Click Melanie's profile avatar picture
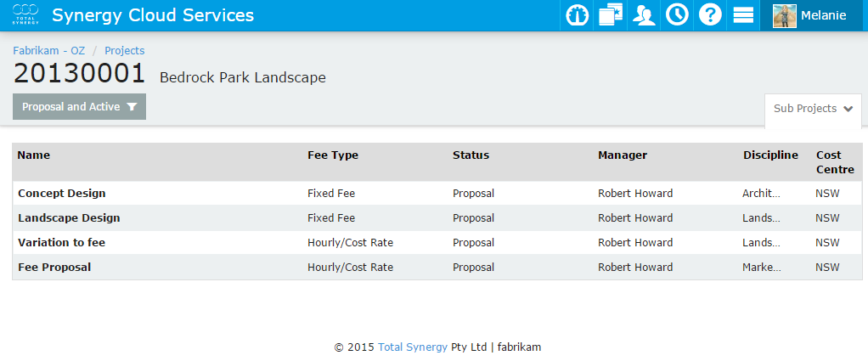868x361 pixels. [x=785, y=15]
